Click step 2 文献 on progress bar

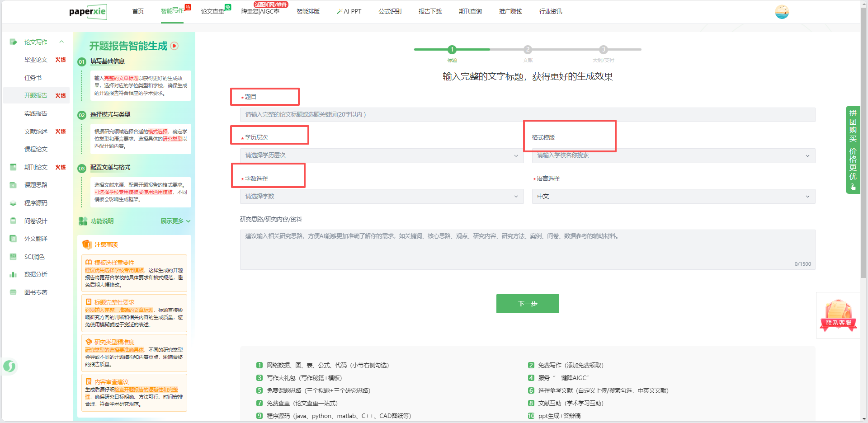pyautogui.click(x=528, y=50)
